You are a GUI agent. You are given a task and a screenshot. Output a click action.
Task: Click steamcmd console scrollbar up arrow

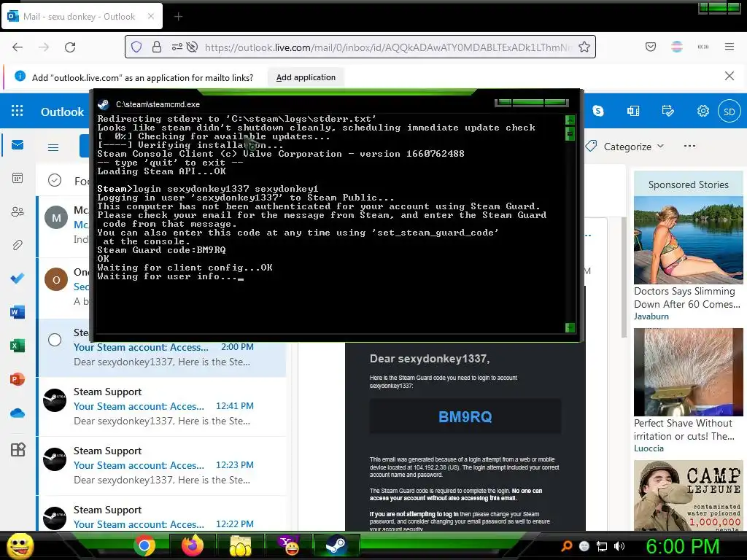click(570, 120)
